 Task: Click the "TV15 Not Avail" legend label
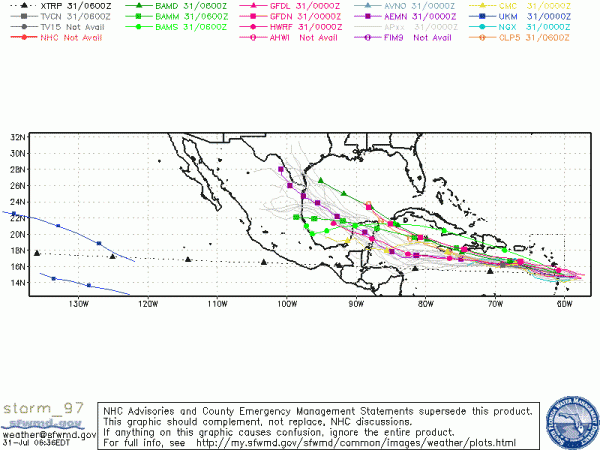coord(72,27)
